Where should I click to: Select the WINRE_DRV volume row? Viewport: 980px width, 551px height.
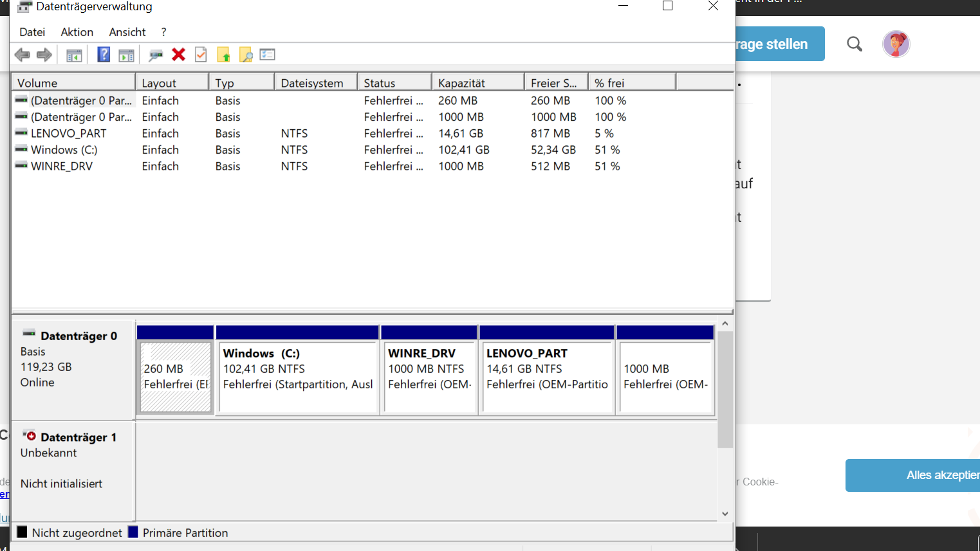(61, 166)
